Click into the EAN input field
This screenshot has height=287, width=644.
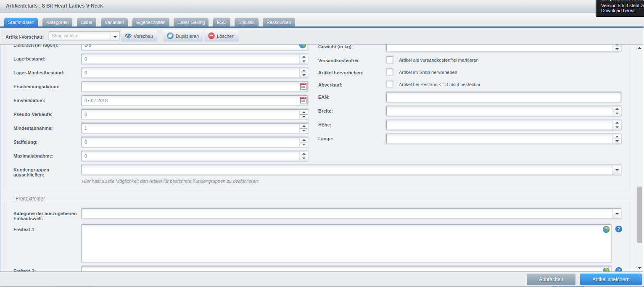point(503,97)
